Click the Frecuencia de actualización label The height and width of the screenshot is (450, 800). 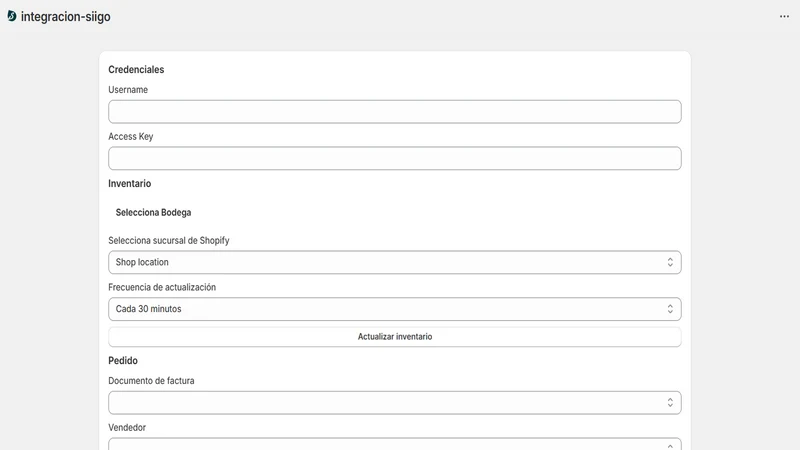[162, 287]
